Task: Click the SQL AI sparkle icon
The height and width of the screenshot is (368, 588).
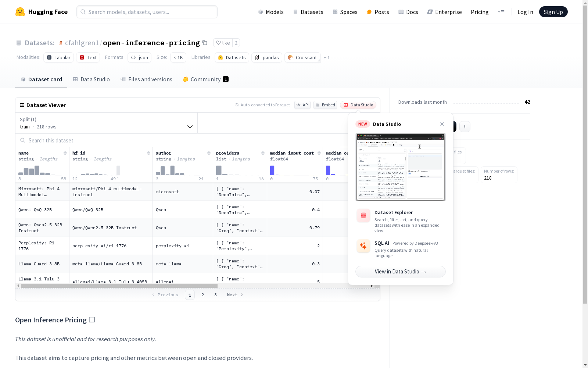Action: [x=363, y=246]
